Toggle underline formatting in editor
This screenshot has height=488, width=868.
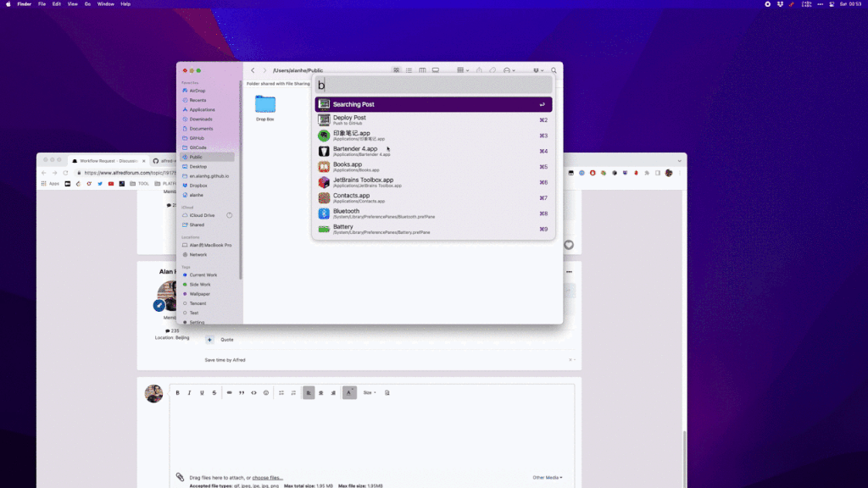202,392
